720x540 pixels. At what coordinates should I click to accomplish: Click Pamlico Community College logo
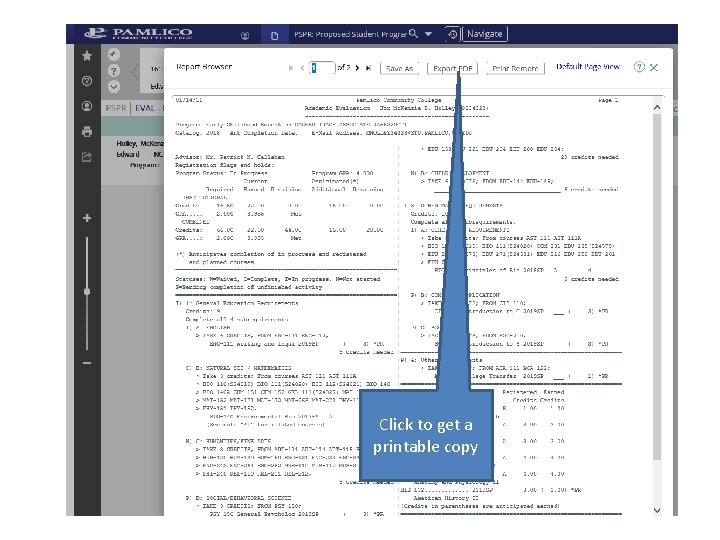[x=138, y=34]
